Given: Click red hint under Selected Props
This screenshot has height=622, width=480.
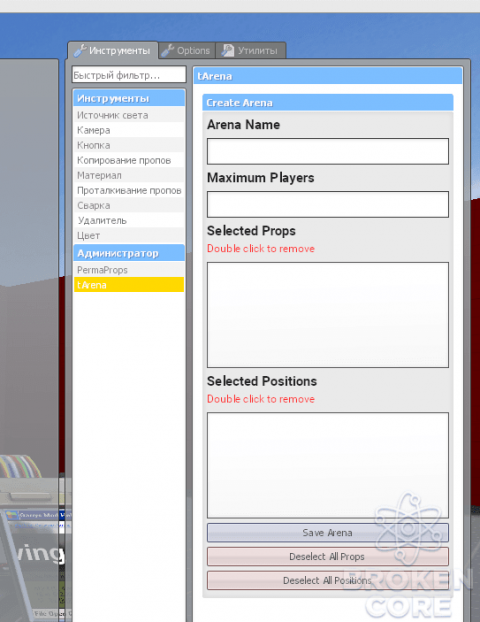Looking at the screenshot, I should (261, 249).
